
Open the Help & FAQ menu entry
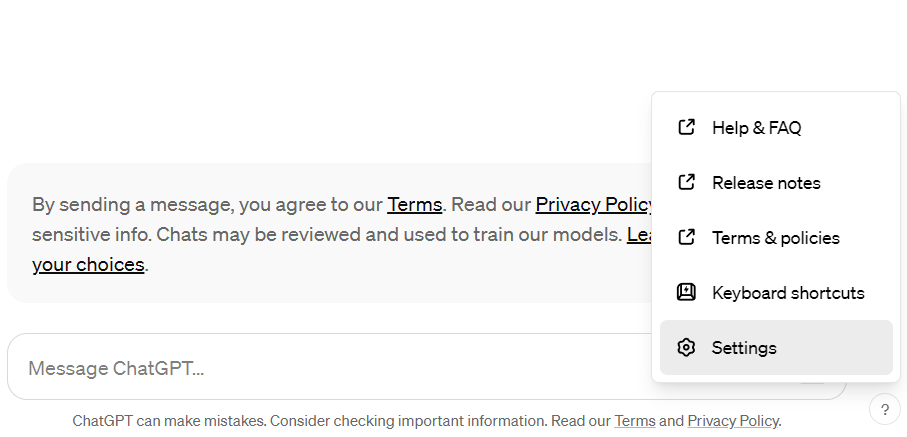[756, 128]
